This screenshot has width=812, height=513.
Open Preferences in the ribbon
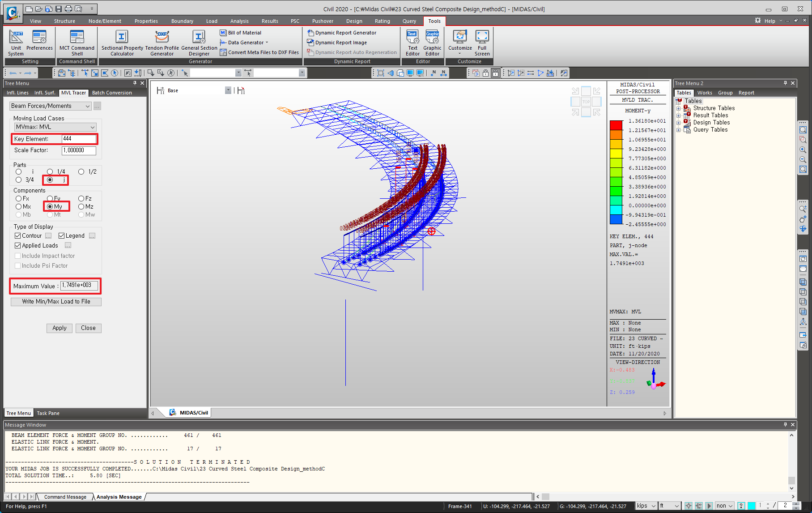pos(39,40)
